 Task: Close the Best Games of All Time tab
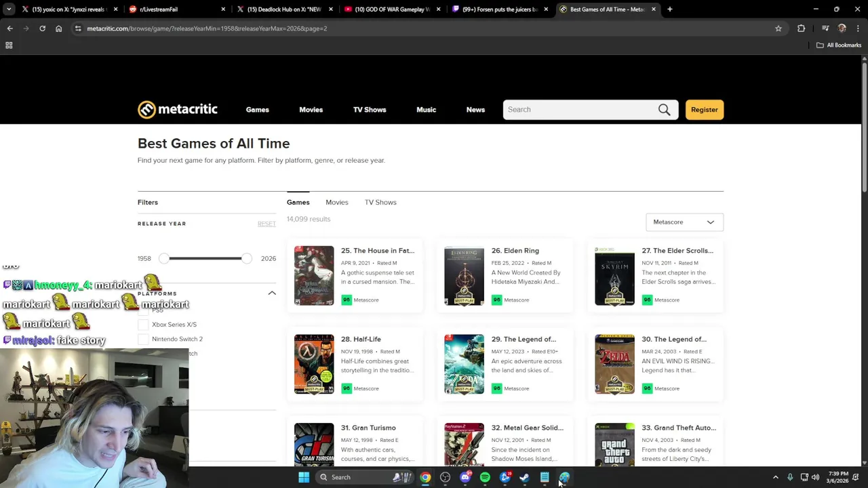pos(654,9)
